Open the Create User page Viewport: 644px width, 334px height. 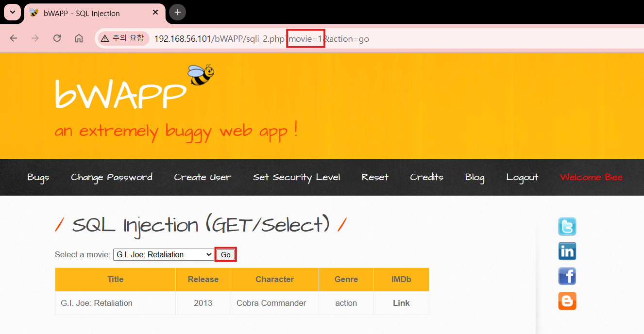[x=203, y=177]
